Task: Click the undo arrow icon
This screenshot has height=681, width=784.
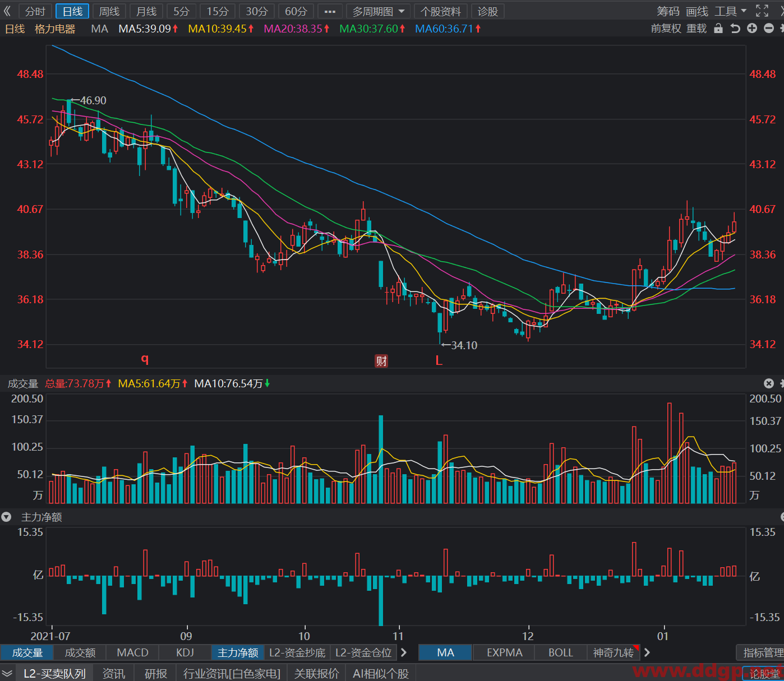Action: point(735,29)
